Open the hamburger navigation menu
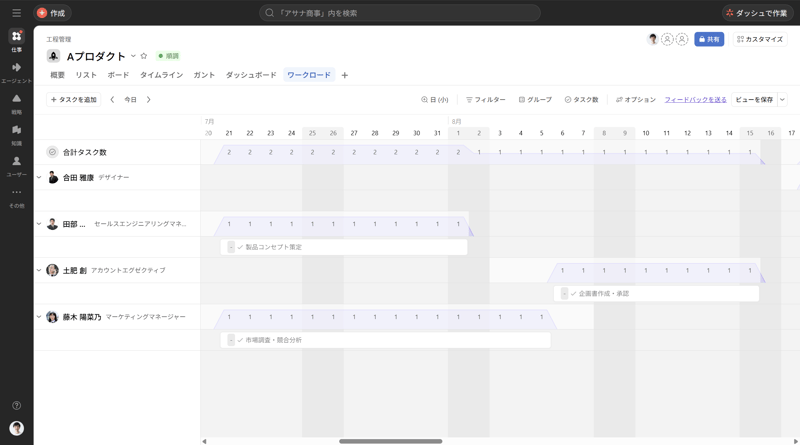The height and width of the screenshot is (445, 800). click(x=16, y=13)
